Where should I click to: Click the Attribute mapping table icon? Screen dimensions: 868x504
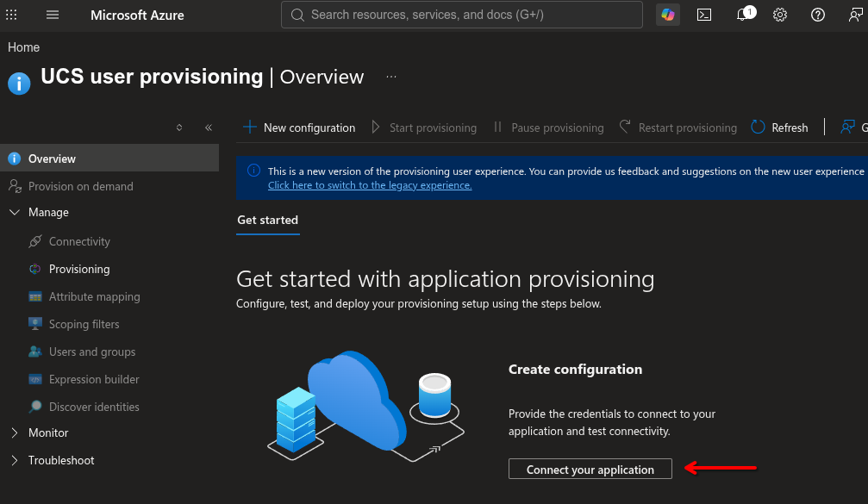[34, 297]
